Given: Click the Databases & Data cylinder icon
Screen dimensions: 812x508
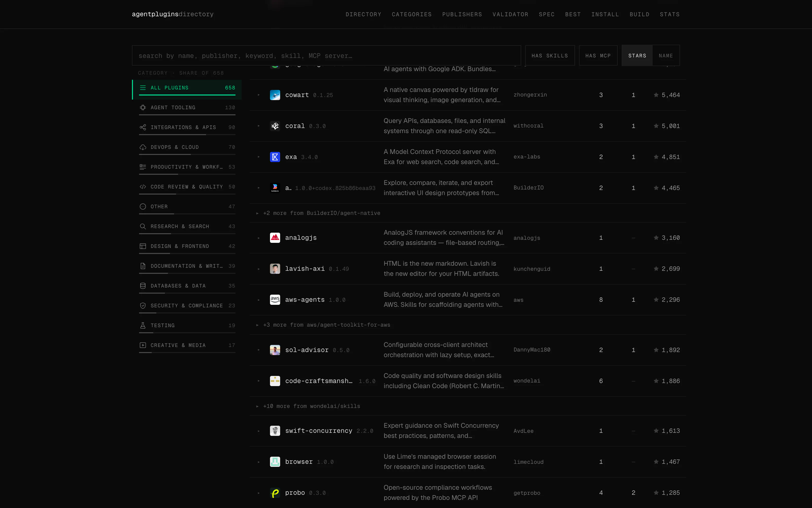Looking at the screenshot, I should point(143,286).
